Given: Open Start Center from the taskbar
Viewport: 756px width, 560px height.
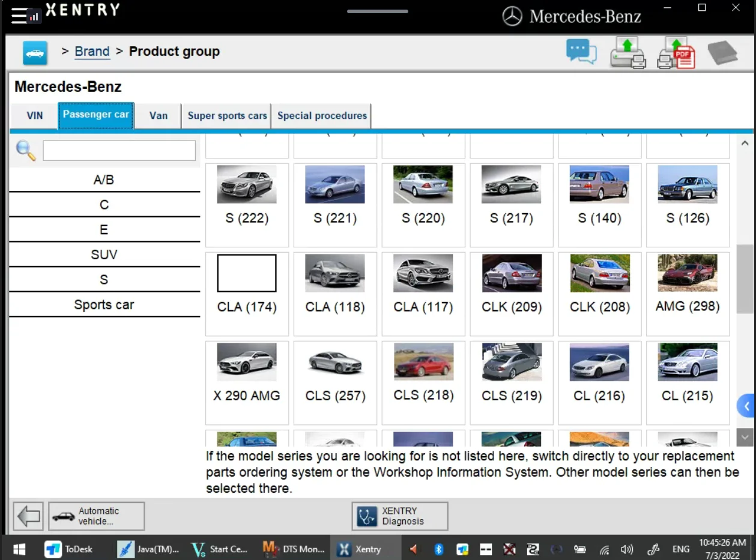Looking at the screenshot, I should 219,549.
